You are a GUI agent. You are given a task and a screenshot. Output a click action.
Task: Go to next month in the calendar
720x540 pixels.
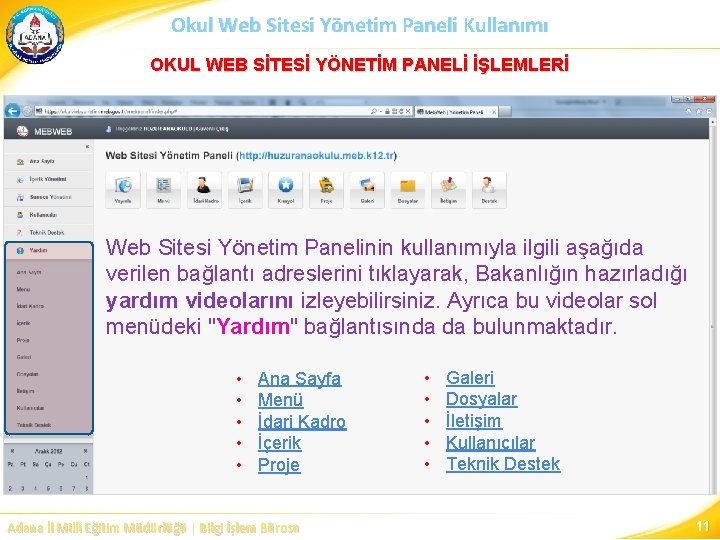coord(85,451)
